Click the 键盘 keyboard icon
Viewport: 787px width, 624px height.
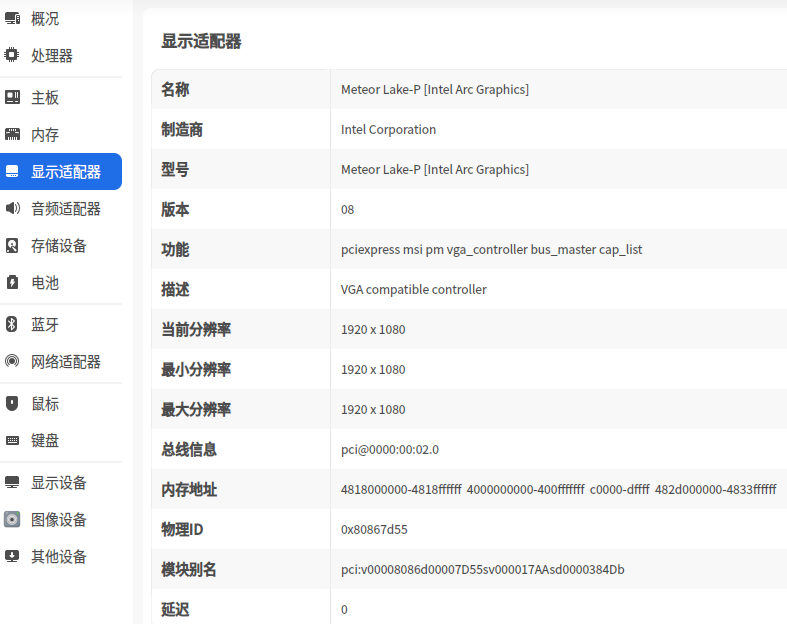click(12, 440)
